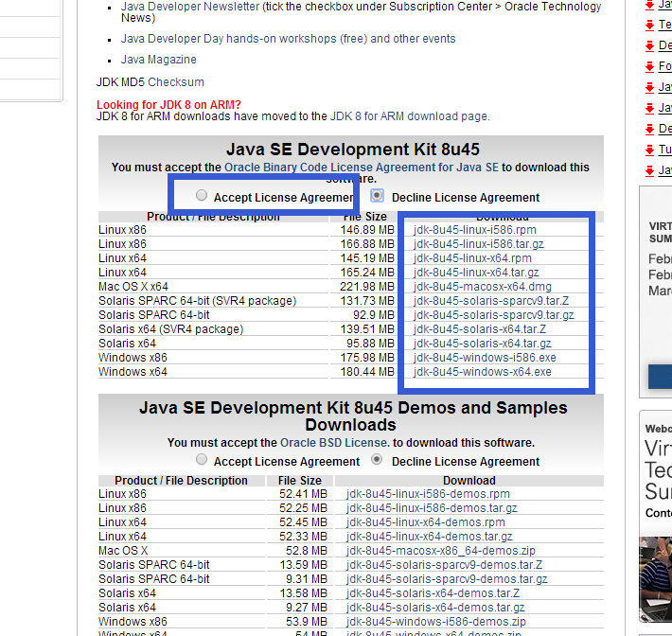This screenshot has width=672, height=636.
Task: Download jdk-8u45-windows-x64.exe
Action: [482, 372]
